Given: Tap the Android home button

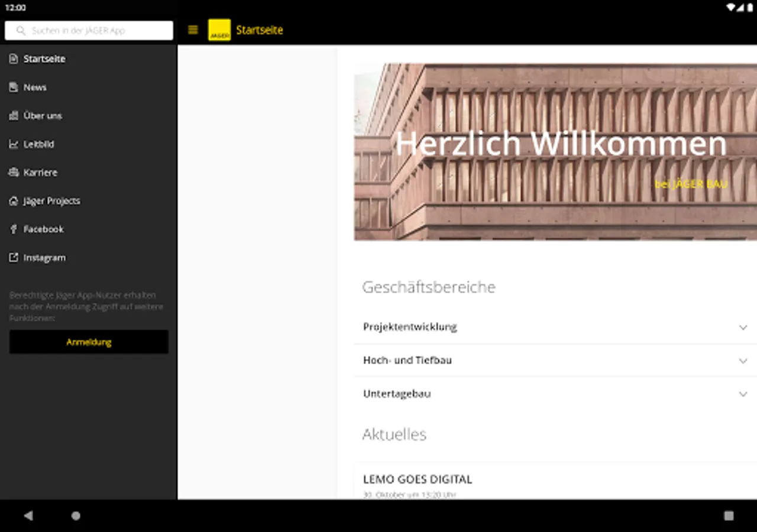Looking at the screenshot, I should pyautogui.click(x=76, y=515).
